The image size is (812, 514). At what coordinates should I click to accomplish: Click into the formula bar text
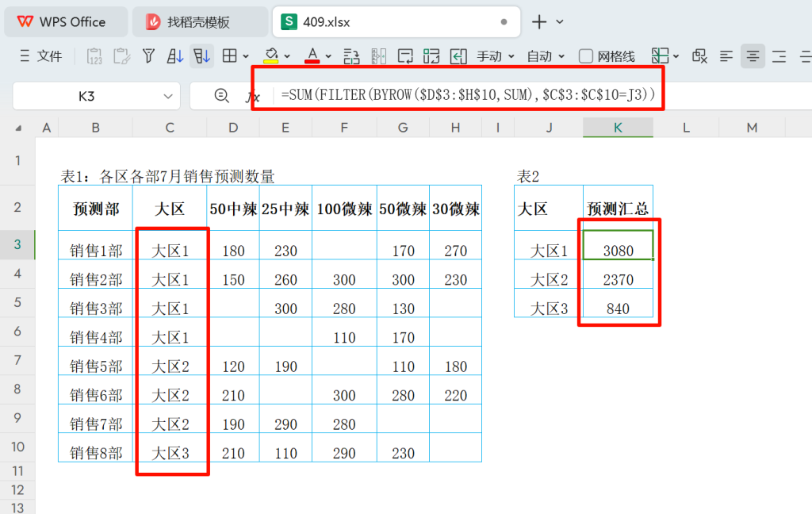[x=468, y=95]
